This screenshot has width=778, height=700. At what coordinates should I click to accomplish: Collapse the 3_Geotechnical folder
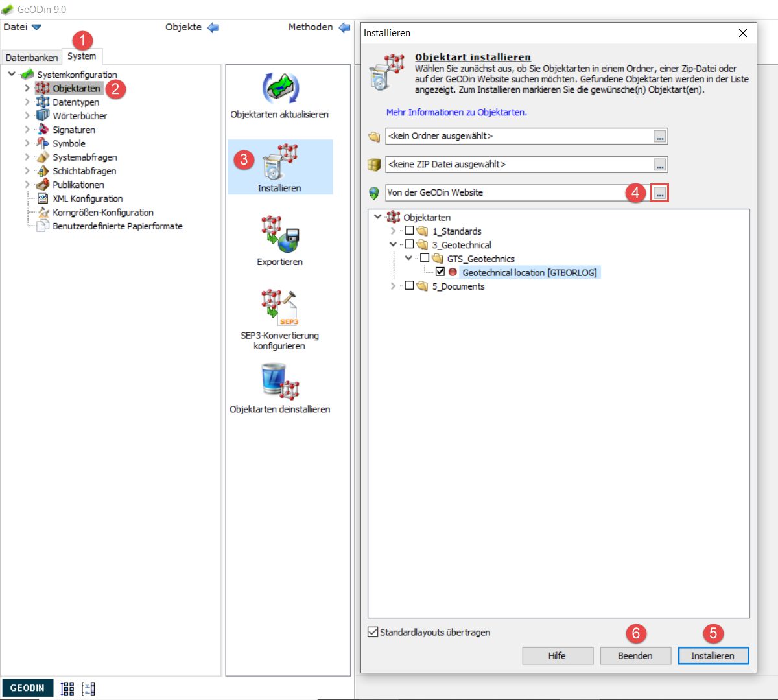393,244
